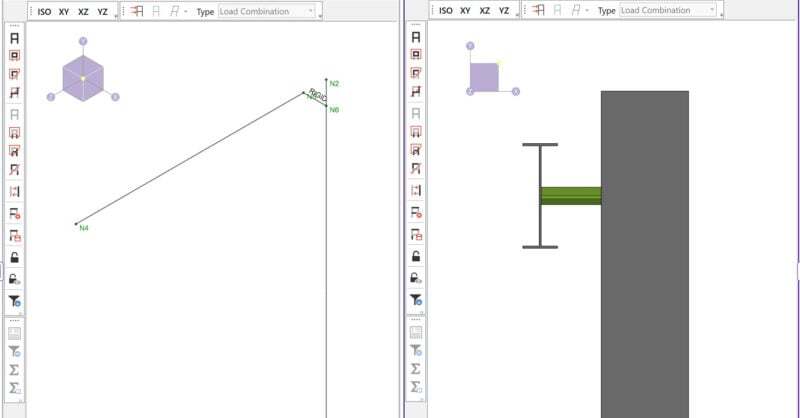This screenshot has width=800, height=418.
Task: Click the filter icon in right window sidebar
Action: [x=414, y=300]
